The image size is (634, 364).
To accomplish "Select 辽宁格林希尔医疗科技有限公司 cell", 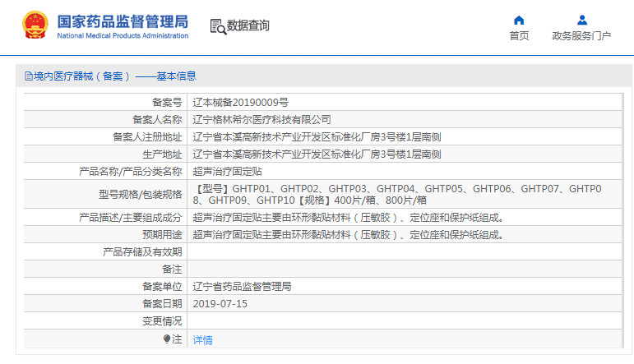I will [261, 120].
